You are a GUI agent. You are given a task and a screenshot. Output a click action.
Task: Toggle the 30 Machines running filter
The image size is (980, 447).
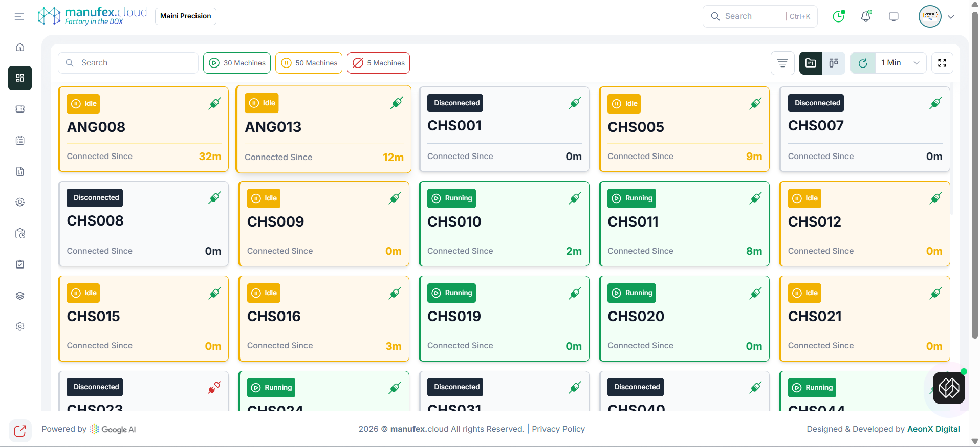237,63
